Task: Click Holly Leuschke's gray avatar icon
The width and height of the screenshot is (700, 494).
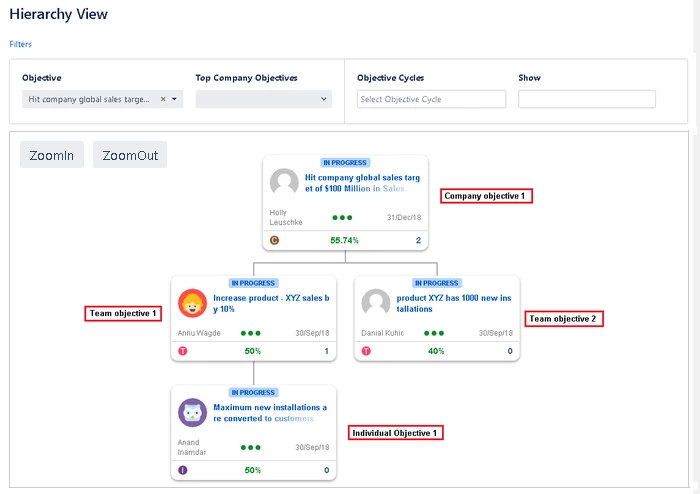Action: pyautogui.click(x=285, y=183)
